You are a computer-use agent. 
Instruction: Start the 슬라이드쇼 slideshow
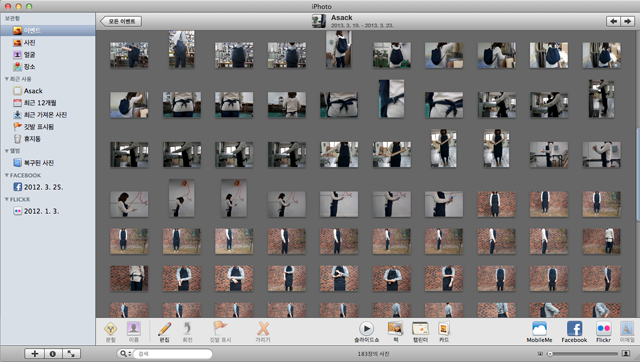click(x=366, y=329)
